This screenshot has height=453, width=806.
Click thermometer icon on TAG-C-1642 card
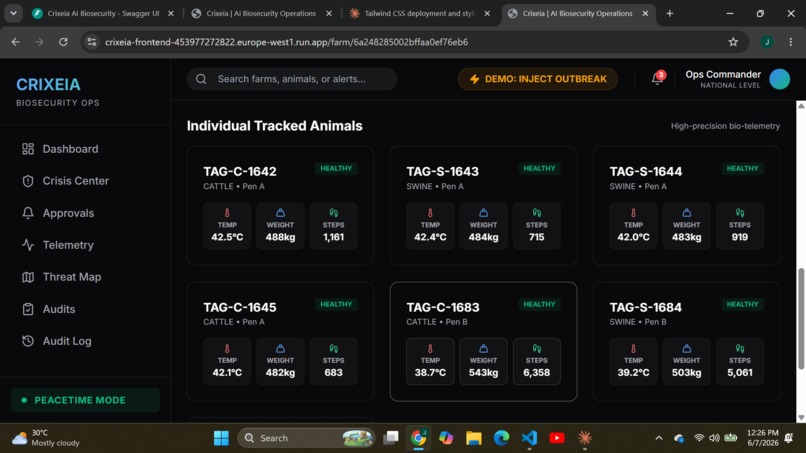pyautogui.click(x=227, y=212)
